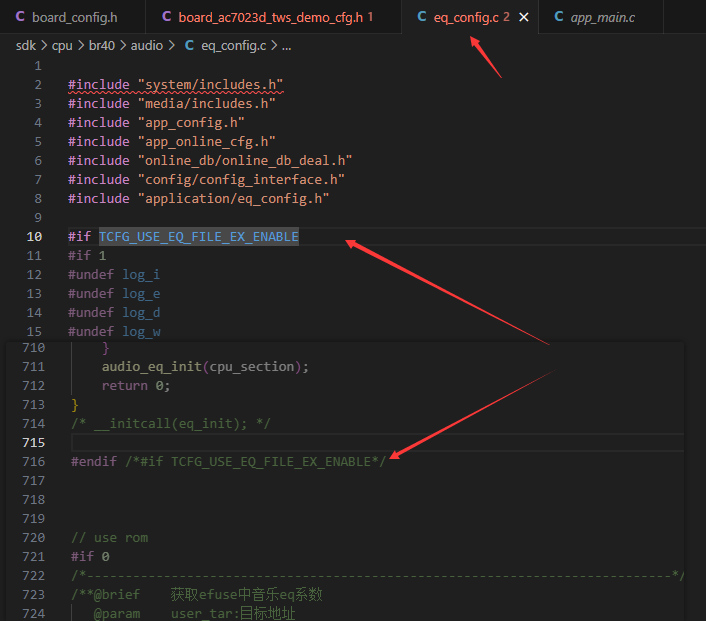Click the C file icon on board_config.h tab
The image size is (706, 621).
coord(20,17)
